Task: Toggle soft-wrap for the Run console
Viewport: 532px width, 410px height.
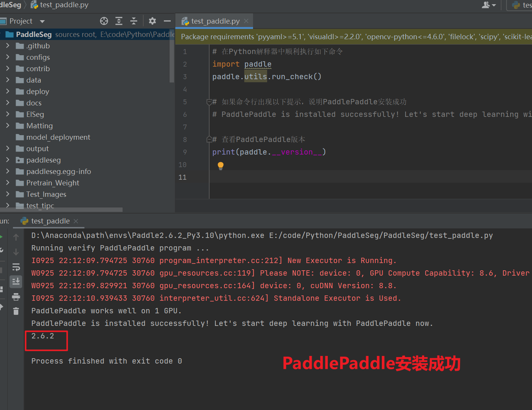Action: pyautogui.click(x=16, y=266)
